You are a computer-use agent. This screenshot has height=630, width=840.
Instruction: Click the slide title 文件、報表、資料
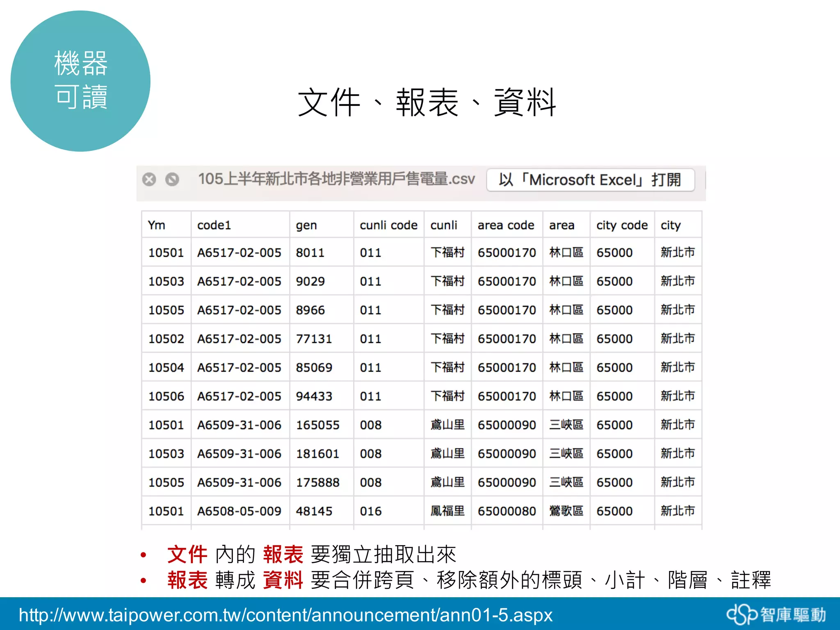427,103
